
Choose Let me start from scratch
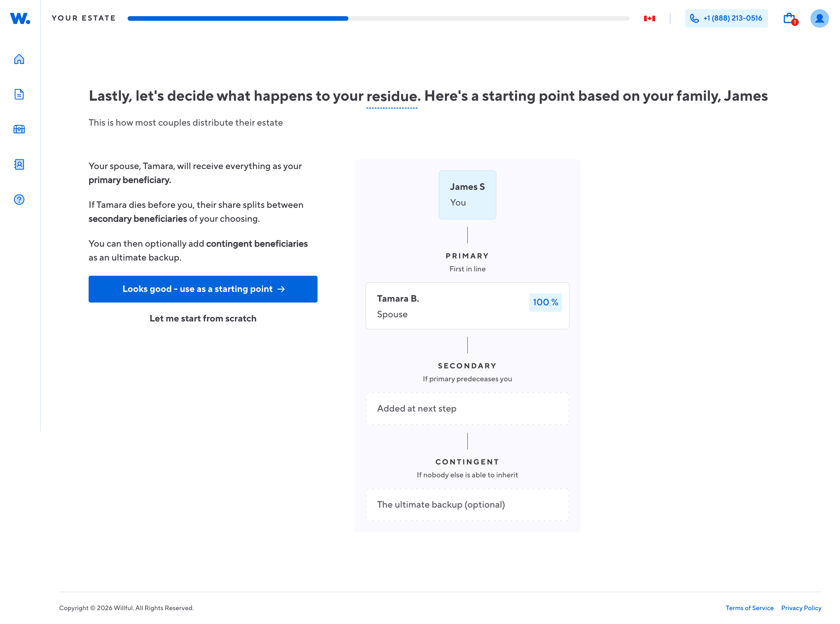tap(203, 319)
